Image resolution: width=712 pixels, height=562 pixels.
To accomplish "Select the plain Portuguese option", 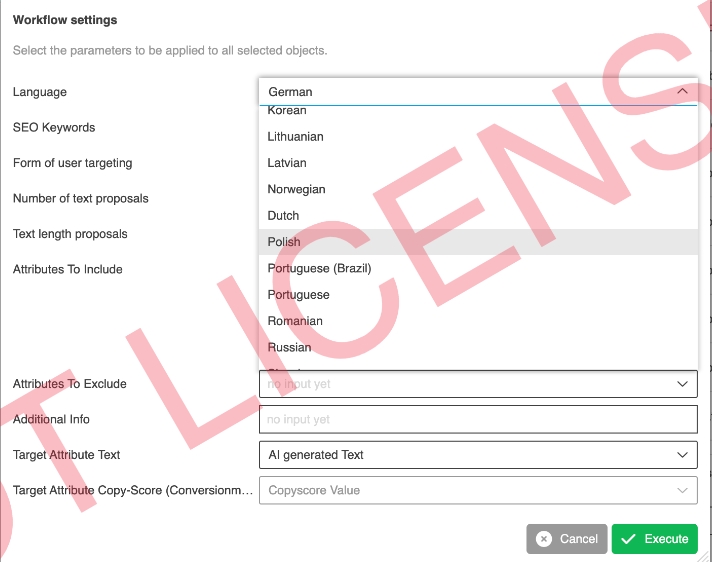I will tap(298, 295).
